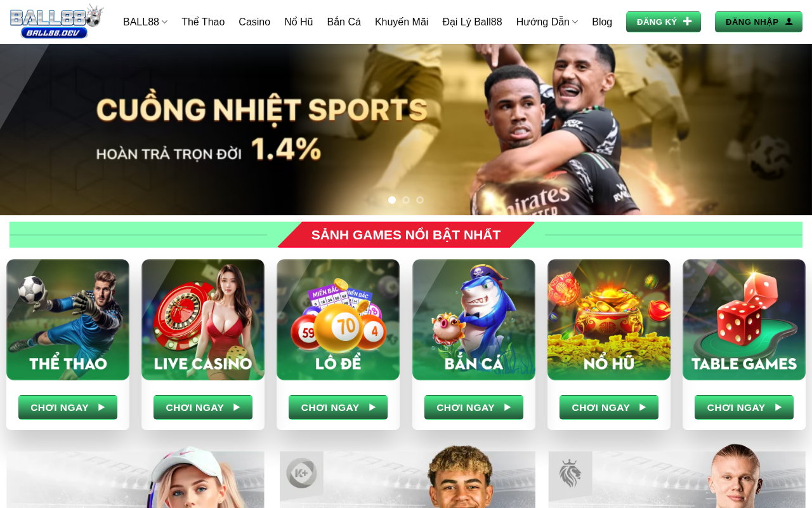Open the Đại Lý Ball88 page
Viewport: 812px width, 508px height.
(472, 22)
